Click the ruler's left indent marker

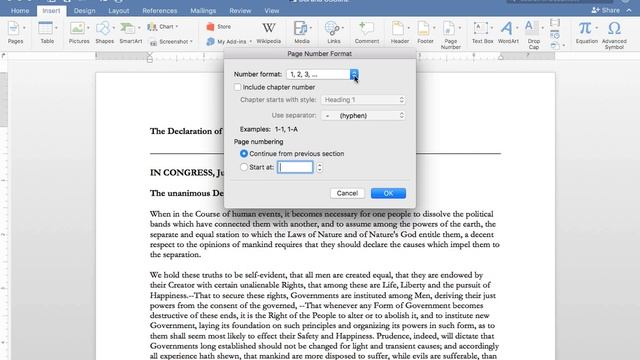click(x=150, y=57)
